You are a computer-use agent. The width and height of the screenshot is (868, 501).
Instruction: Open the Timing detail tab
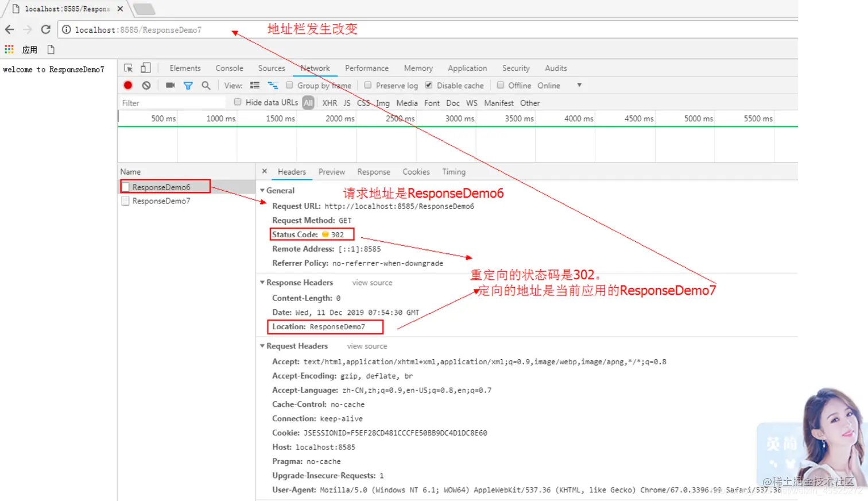454,172
